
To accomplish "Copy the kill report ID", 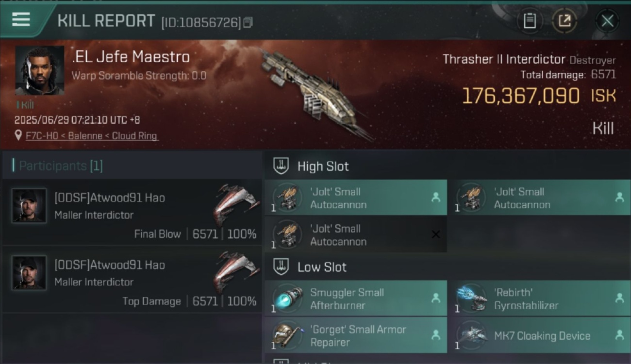I will 248,22.
